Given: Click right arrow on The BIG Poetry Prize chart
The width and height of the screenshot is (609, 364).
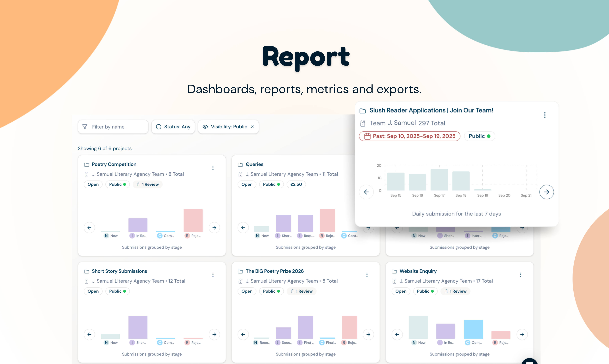Looking at the screenshot, I should click(368, 334).
